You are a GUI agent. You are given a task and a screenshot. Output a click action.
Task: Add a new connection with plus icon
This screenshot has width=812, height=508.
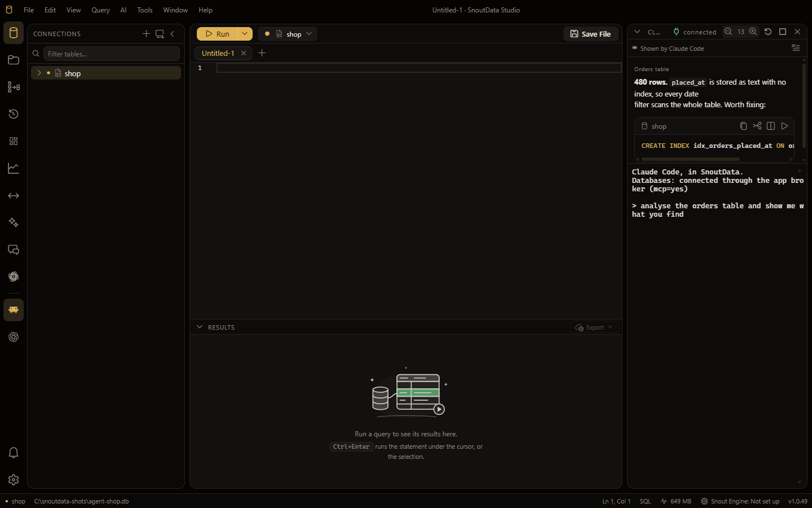(x=146, y=34)
